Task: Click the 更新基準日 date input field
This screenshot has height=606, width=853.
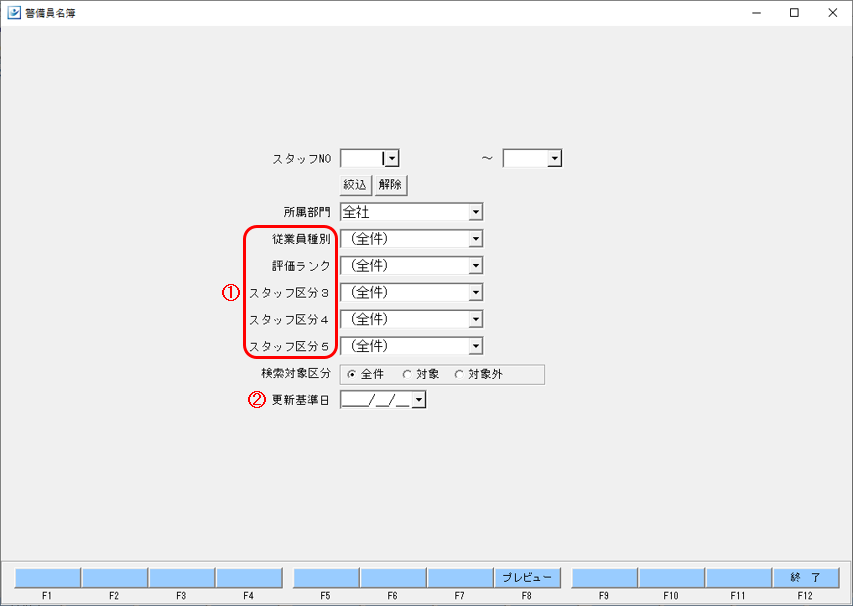Action: tap(376, 400)
